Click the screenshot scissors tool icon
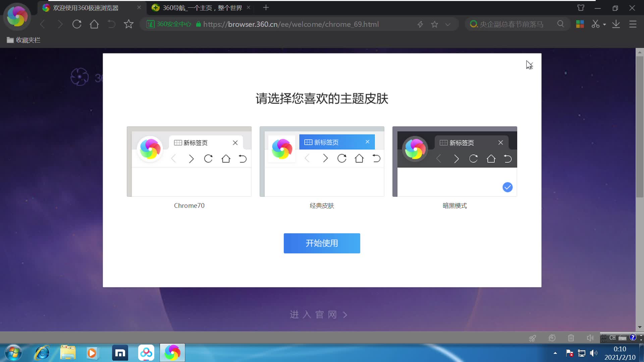The image size is (644, 362). 596,24
